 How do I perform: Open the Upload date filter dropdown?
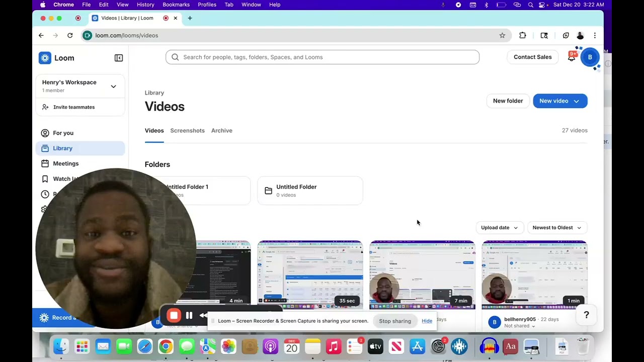(x=499, y=228)
